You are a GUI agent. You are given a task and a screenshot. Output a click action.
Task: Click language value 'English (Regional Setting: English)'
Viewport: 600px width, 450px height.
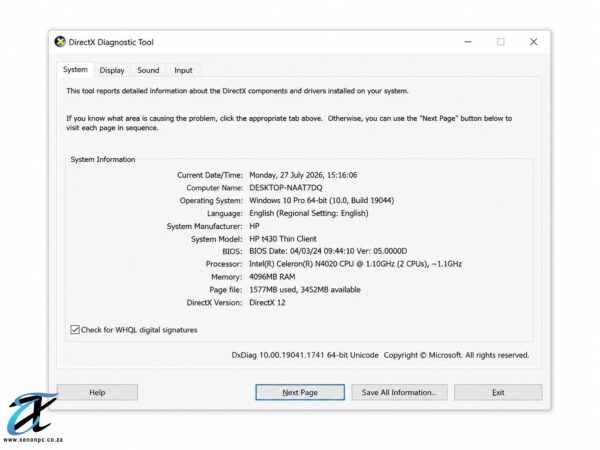coord(309,213)
